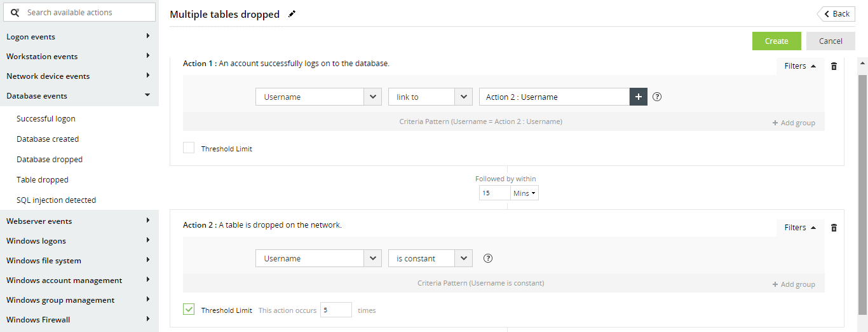This screenshot has width=868, height=332.
Task: Collapse Filters section of Action 1
Action: pyautogui.click(x=800, y=66)
